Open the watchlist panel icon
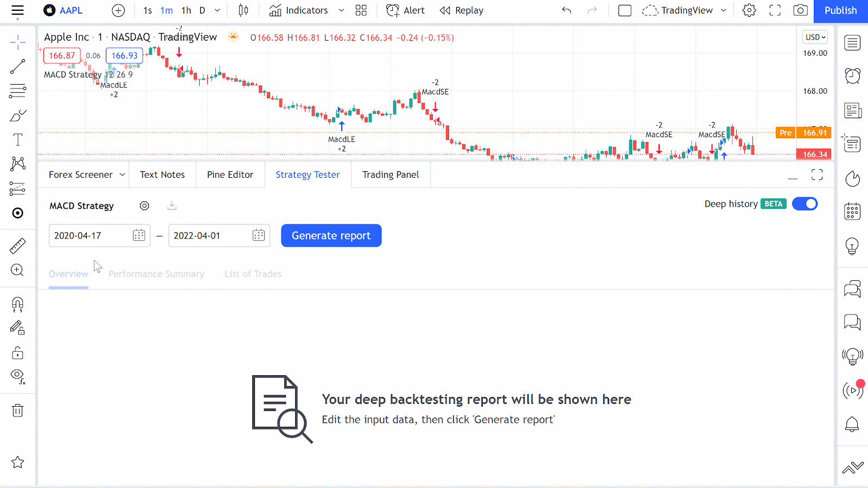This screenshot has width=868, height=488. [852, 43]
